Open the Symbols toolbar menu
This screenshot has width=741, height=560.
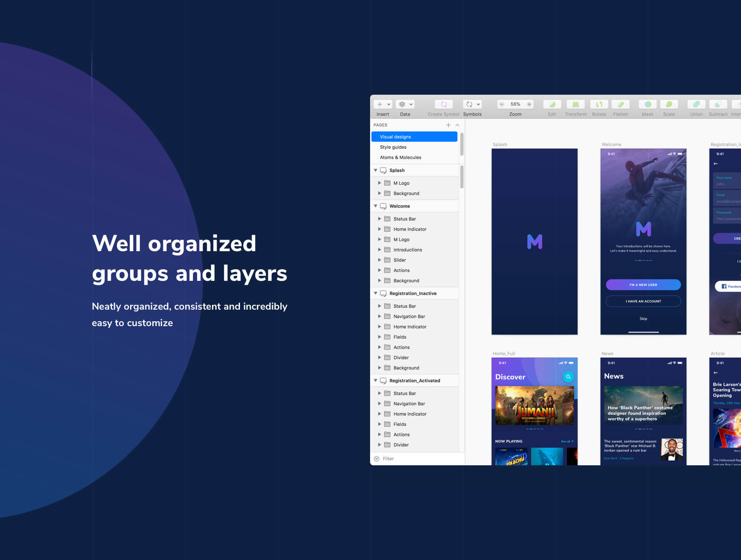472,105
